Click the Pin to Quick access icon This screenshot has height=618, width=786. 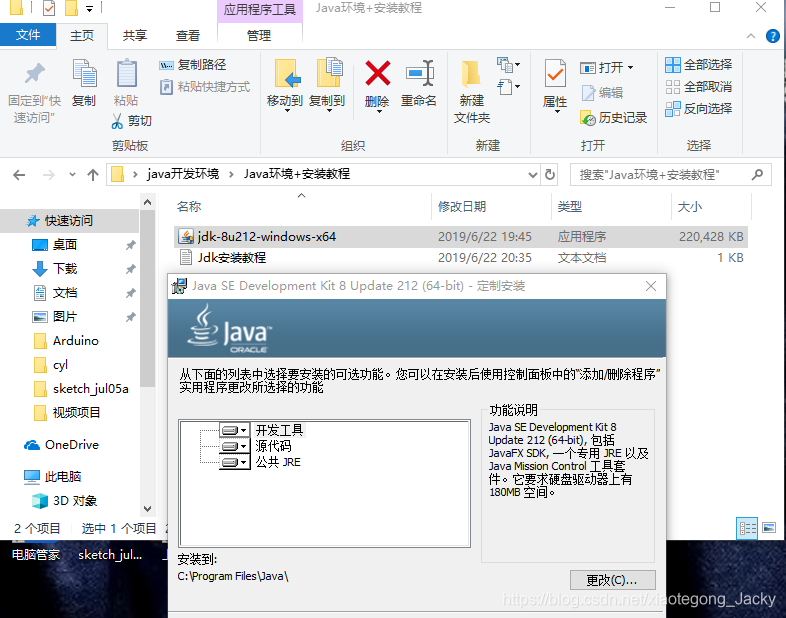(x=35, y=74)
